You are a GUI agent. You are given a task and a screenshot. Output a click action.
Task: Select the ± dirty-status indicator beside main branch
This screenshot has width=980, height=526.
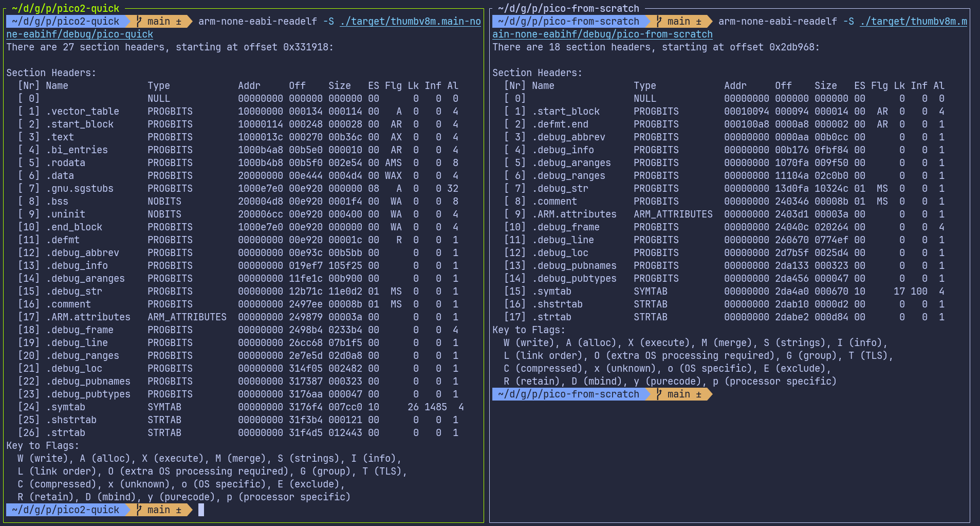tap(179, 22)
